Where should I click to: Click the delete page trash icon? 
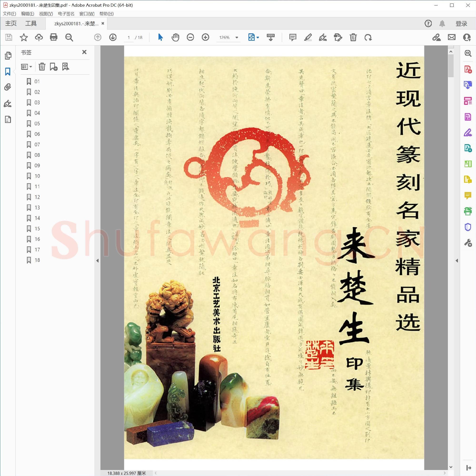coord(353,37)
